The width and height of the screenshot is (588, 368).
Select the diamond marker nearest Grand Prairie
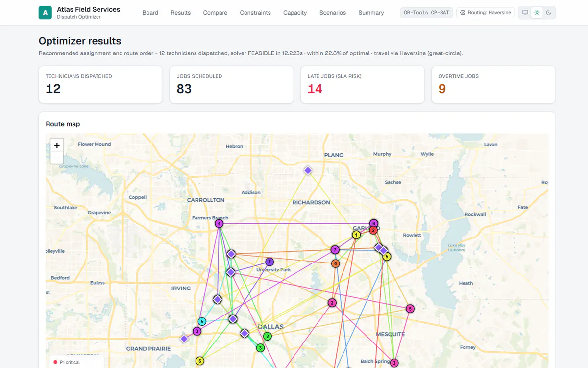coord(184,339)
